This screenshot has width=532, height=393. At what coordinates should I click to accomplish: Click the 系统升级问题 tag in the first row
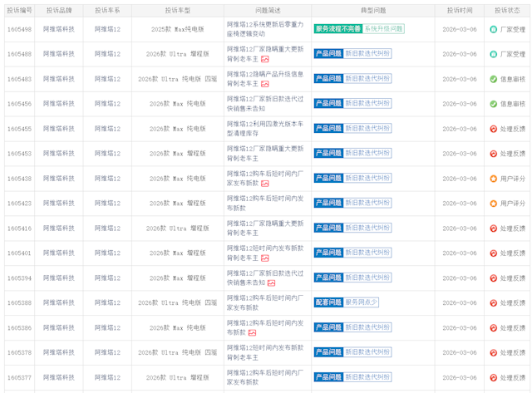[x=383, y=29]
